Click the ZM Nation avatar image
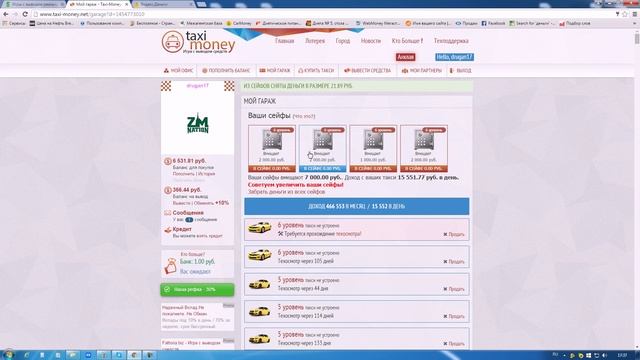640x360 pixels. 198,123
